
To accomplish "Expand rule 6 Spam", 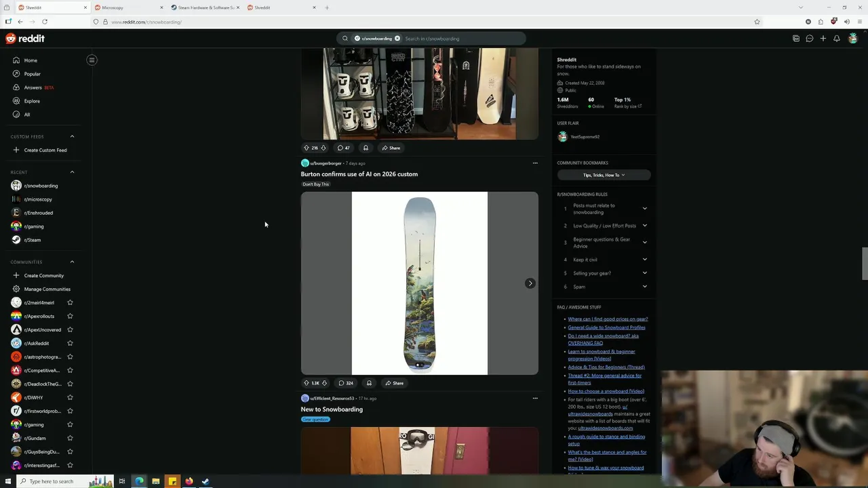I will pos(644,287).
